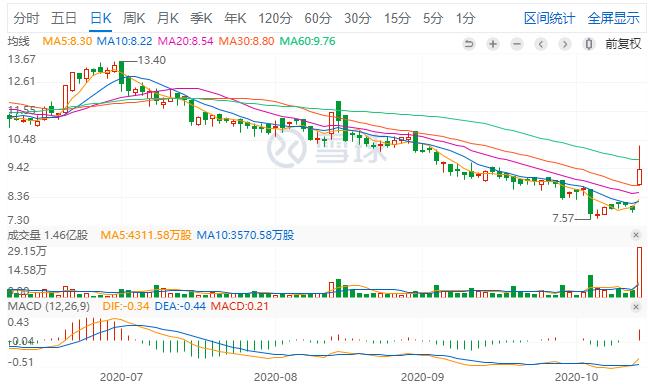This screenshot has width=648, height=390.
Task: Switch to the 周K tab
Action: 134,18
